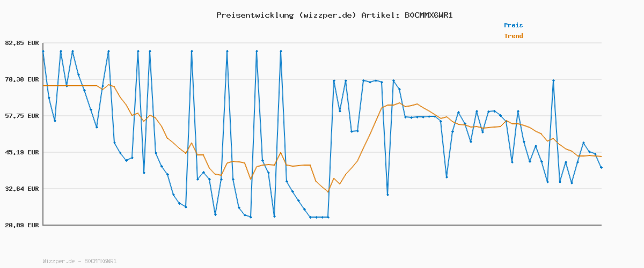Viewport: 644px width, 268px height.
Task: Click the orange trend line's right end
Action: [601, 157]
